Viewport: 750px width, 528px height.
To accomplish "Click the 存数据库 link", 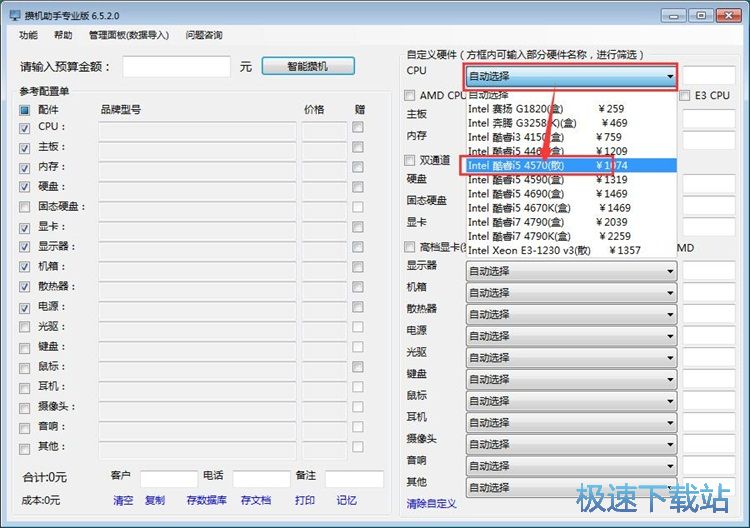I will tap(206, 500).
